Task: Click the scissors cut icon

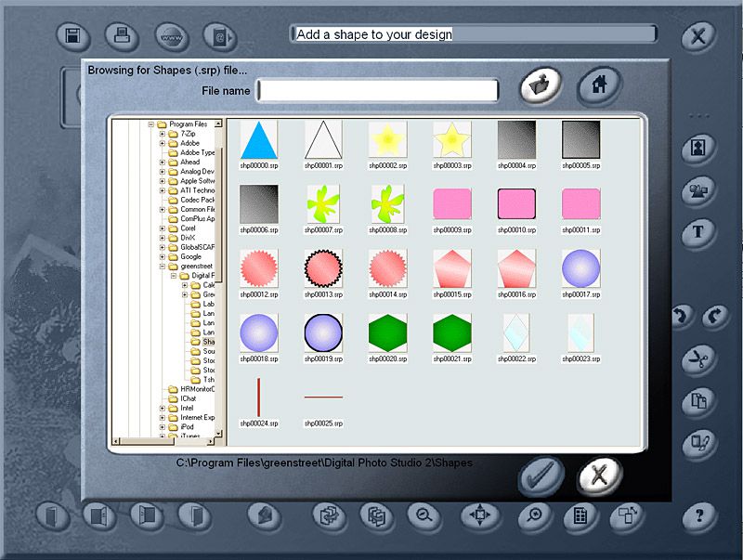Action: pyautogui.click(x=698, y=360)
